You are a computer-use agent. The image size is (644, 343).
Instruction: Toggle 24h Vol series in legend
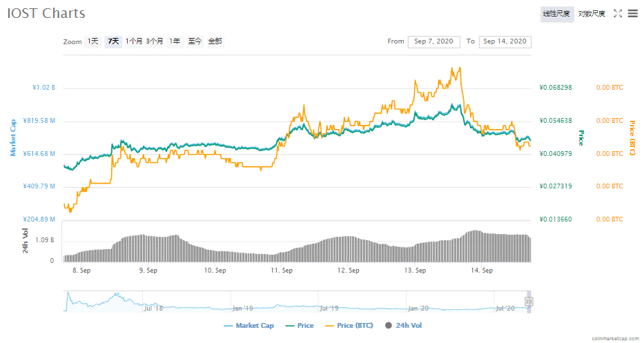click(403, 325)
